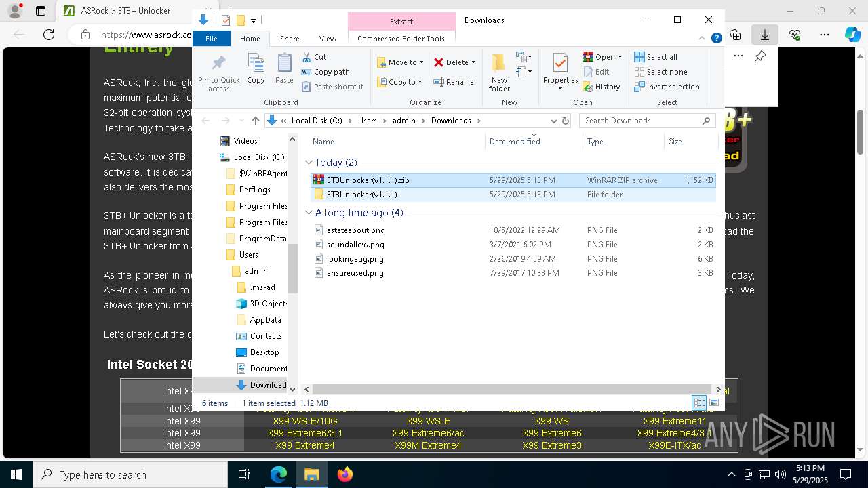Select the 3TBUnlocker(v1.1.1).zip file
This screenshot has width=868, height=488.
pyautogui.click(x=513, y=180)
